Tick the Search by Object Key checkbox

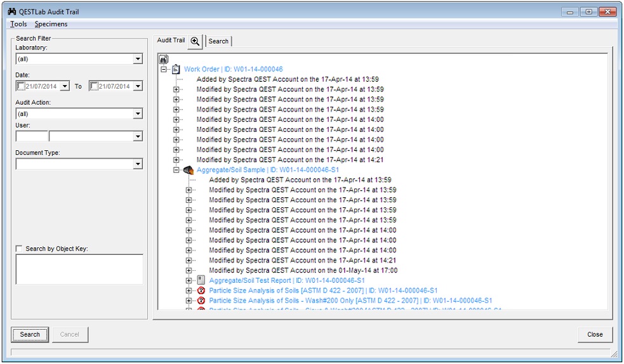click(x=20, y=249)
